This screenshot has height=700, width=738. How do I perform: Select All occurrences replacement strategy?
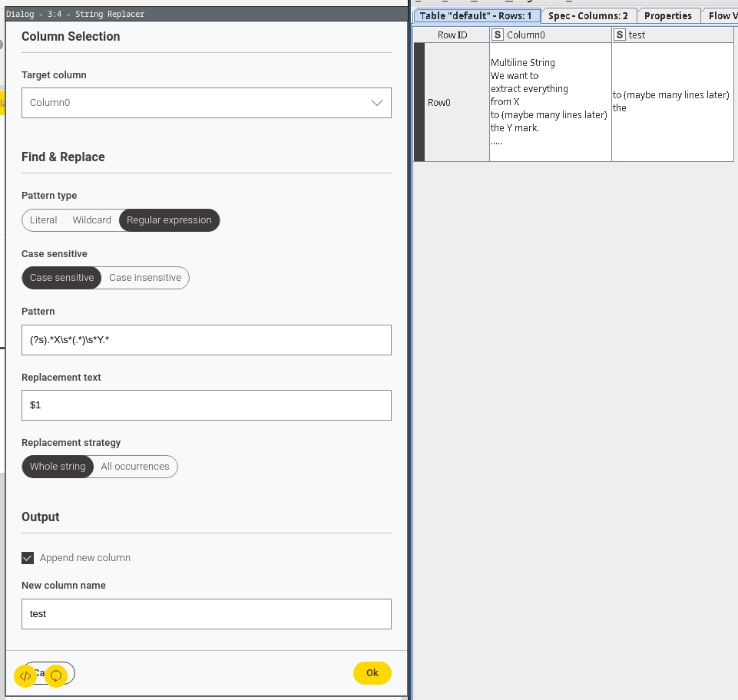coord(135,467)
